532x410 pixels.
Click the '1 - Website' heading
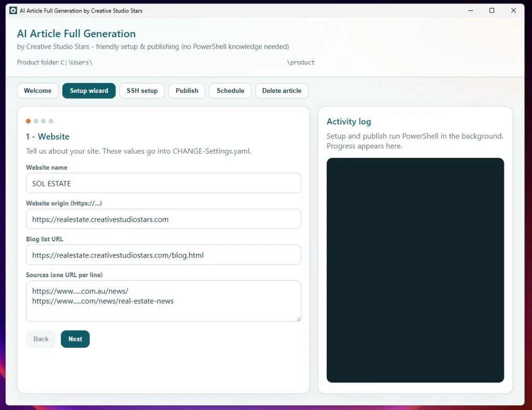[x=47, y=136]
